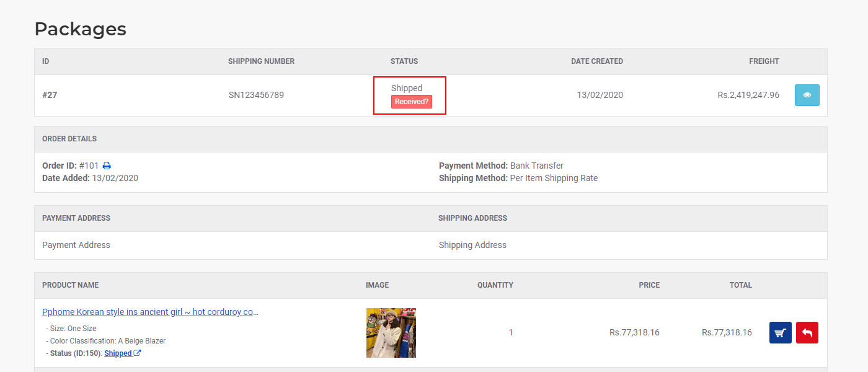
Task: Click the Packages page heading
Action: 81,29
